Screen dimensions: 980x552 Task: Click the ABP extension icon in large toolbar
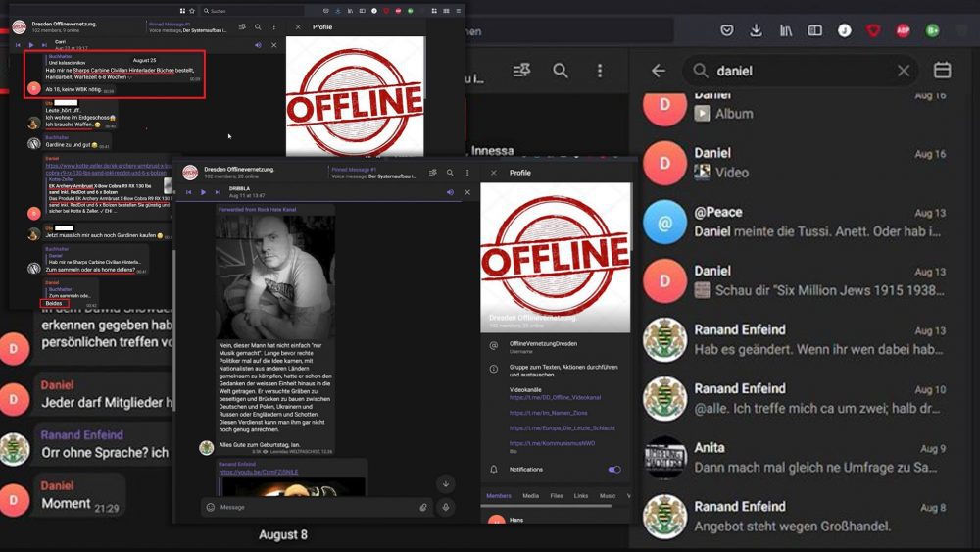904,30
